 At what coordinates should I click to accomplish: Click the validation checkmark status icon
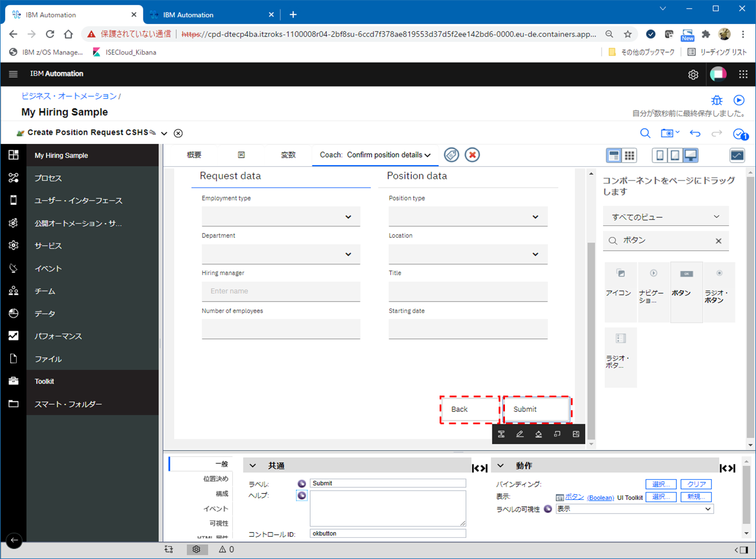tap(740, 134)
